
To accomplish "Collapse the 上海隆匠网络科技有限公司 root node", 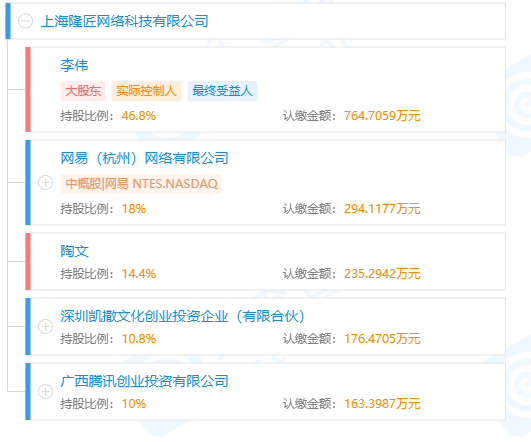I will coord(25,21).
